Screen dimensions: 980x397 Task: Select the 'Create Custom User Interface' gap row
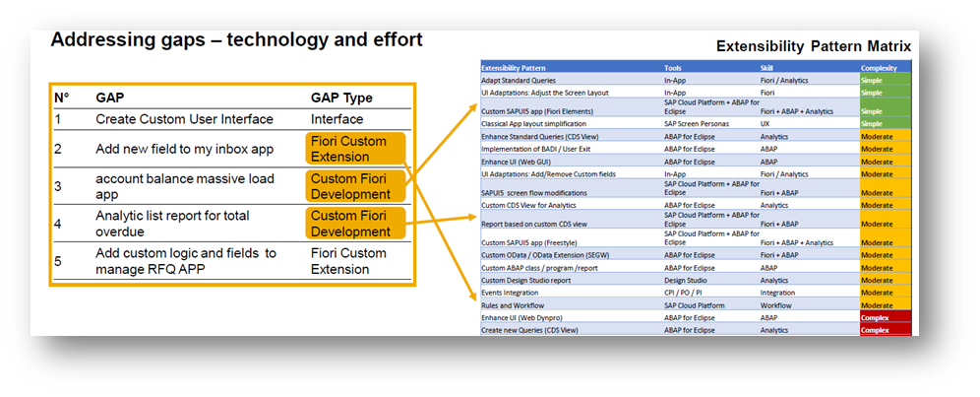184,119
